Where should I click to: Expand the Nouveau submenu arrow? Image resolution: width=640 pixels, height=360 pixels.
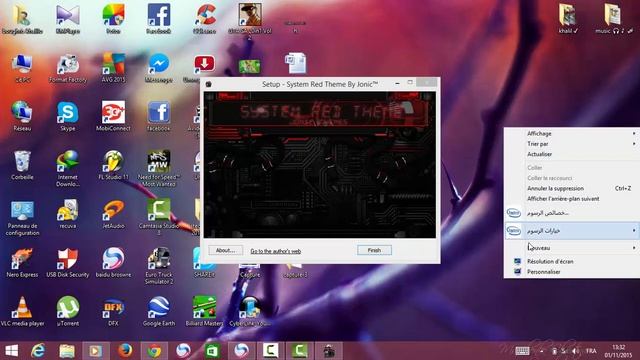click(x=634, y=248)
